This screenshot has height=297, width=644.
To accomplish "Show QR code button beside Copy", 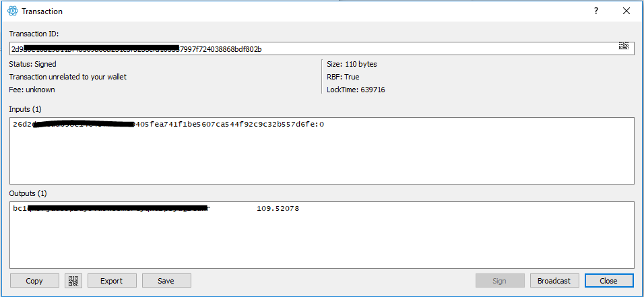I will point(73,281).
